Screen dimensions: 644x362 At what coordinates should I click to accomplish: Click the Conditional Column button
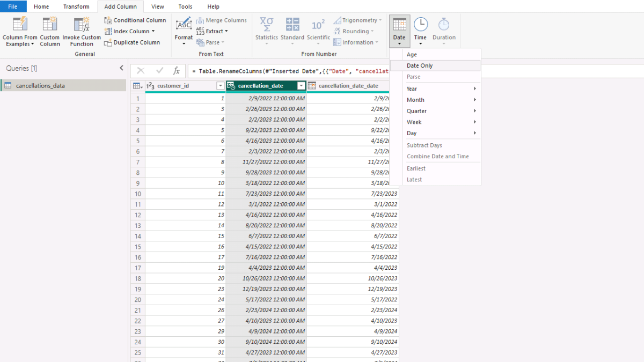click(135, 20)
